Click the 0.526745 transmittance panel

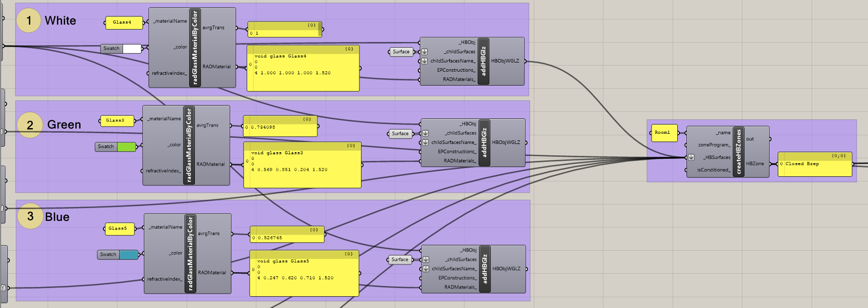287,234
